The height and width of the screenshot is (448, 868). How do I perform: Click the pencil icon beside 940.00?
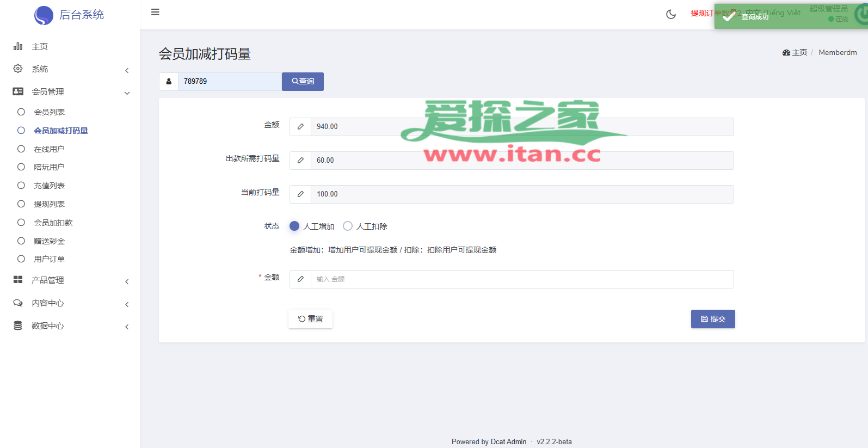(x=300, y=127)
